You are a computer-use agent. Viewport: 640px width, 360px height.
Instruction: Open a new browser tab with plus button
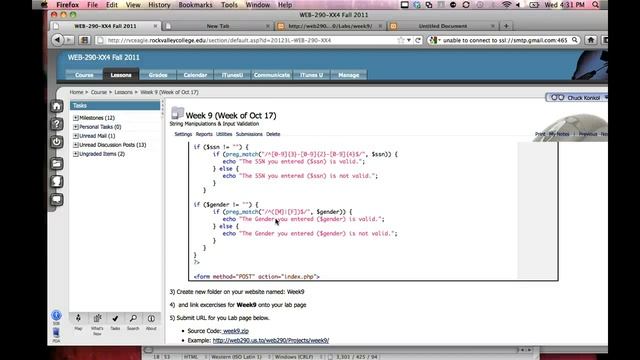(x=506, y=26)
